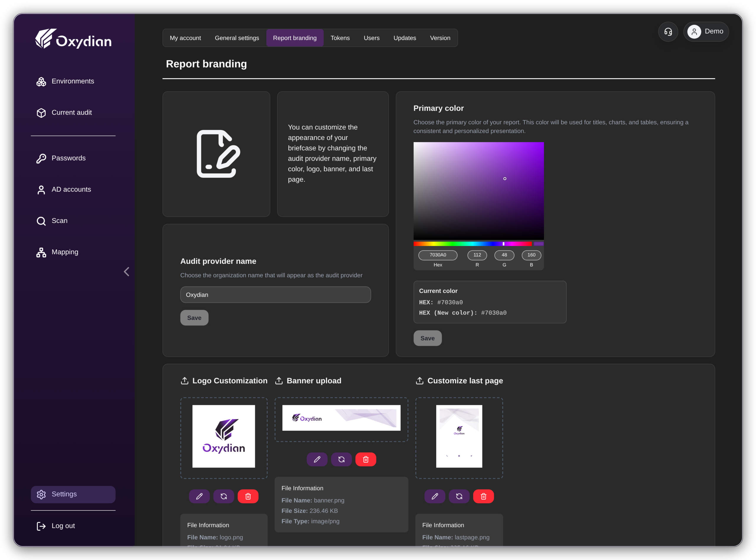Delete the banner image

point(366,459)
